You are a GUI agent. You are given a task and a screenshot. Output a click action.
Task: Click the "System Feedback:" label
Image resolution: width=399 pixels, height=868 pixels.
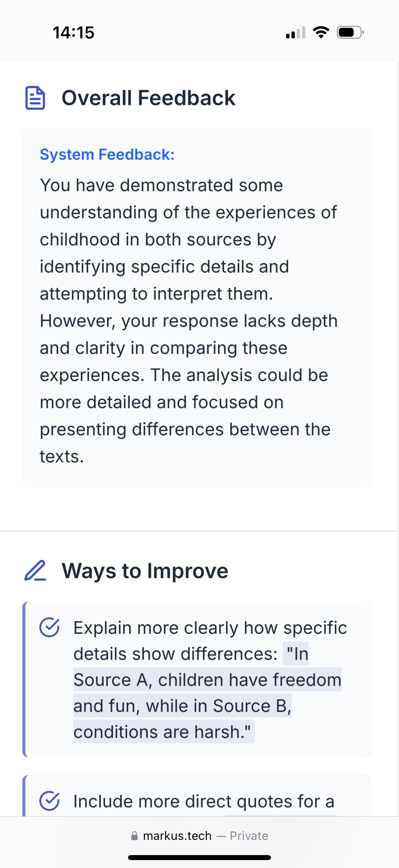click(107, 155)
